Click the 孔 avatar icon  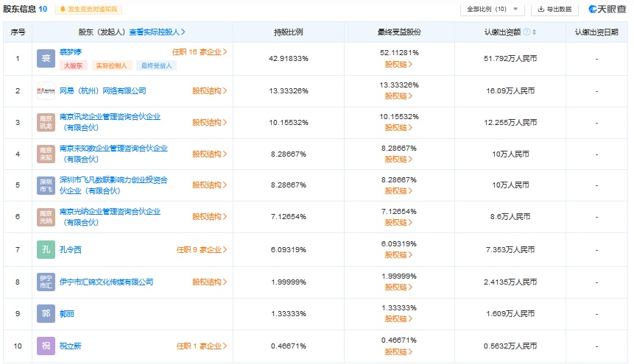point(46,250)
